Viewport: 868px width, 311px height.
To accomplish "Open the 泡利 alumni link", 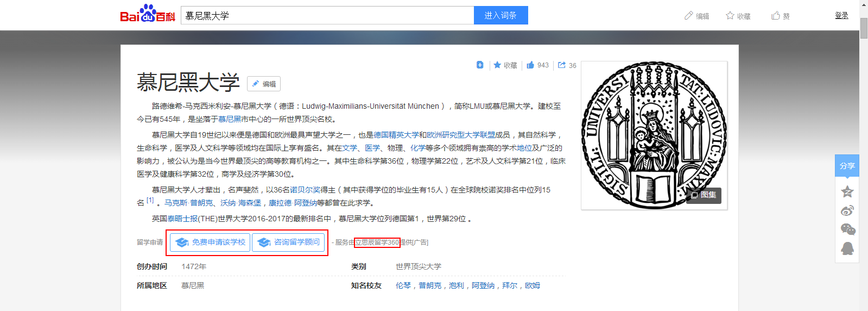I will point(457,285).
